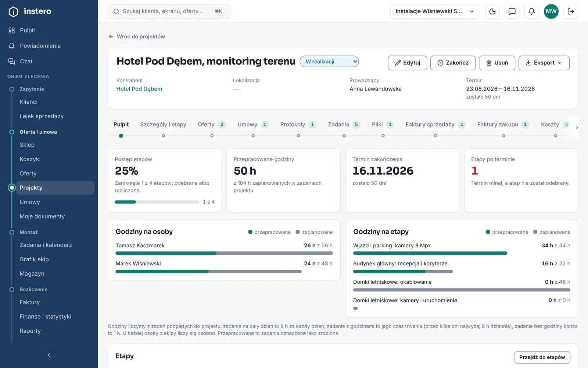Click the logout icon

pos(571,11)
